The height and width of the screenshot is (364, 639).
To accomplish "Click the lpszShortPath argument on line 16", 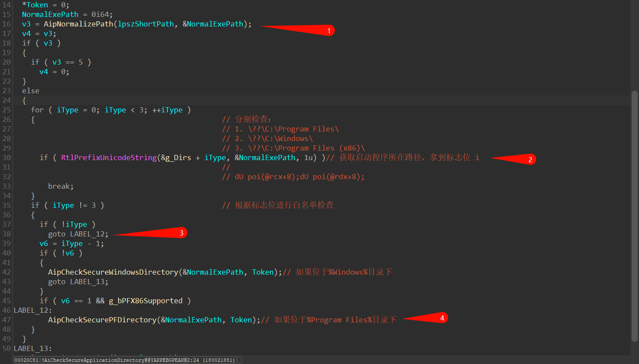I will [x=146, y=24].
